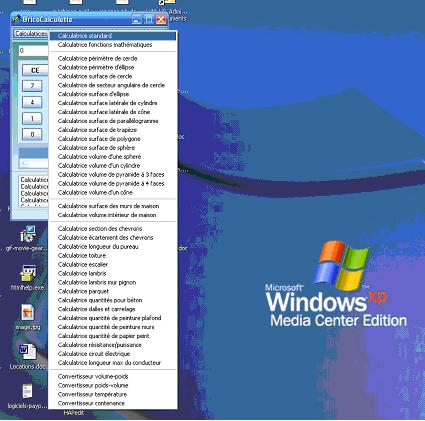Open Calculatrice écartement des chevrons
Image resolution: width=425 pixels, height=421 pixels.
pyautogui.click(x=113, y=238)
